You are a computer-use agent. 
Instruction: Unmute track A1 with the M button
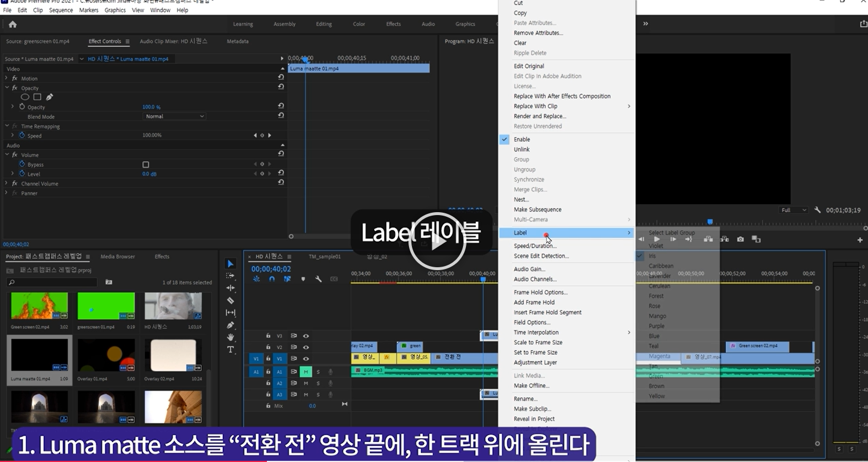click(x=306, y=372)
